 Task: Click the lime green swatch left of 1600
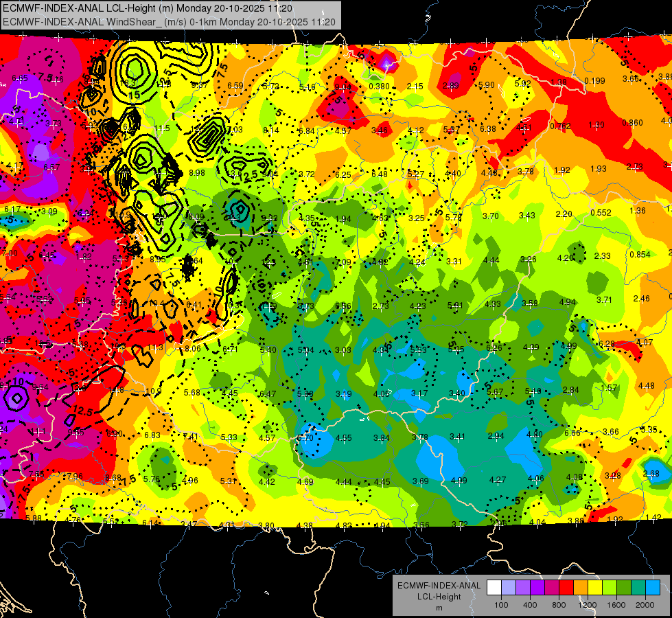click(x=610, y=588)
